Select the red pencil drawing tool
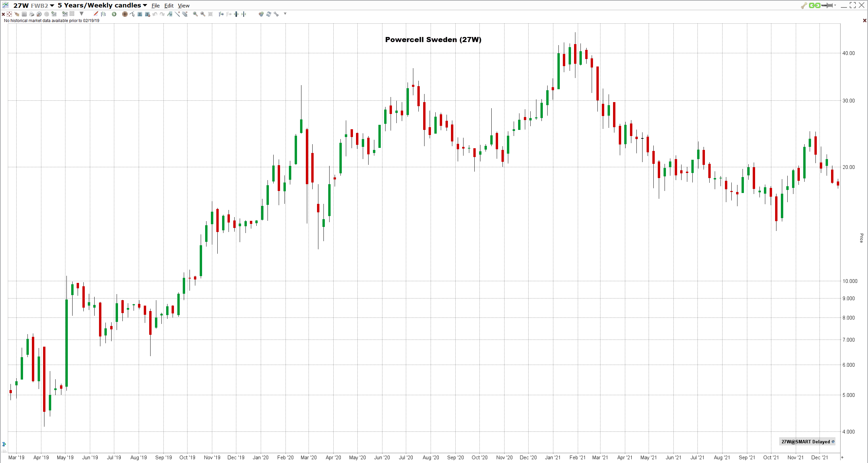Viewport: 868px width, 463px height. 96,14
